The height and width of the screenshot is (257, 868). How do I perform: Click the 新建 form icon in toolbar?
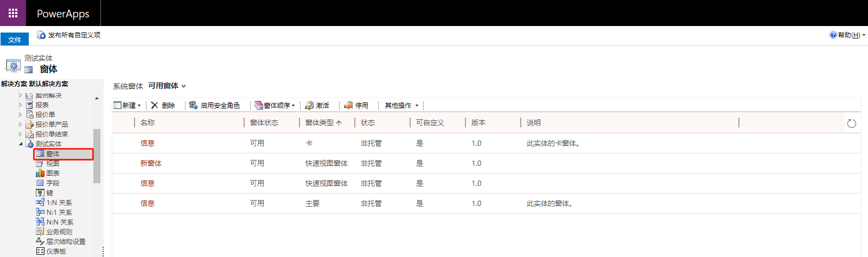coord(117,105)
